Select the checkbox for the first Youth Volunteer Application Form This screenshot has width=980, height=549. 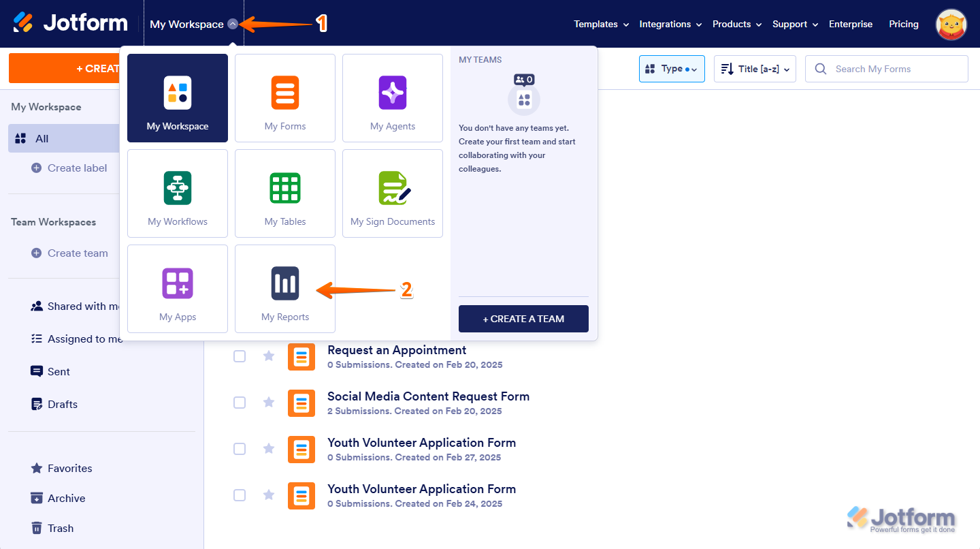pos(240,449)
